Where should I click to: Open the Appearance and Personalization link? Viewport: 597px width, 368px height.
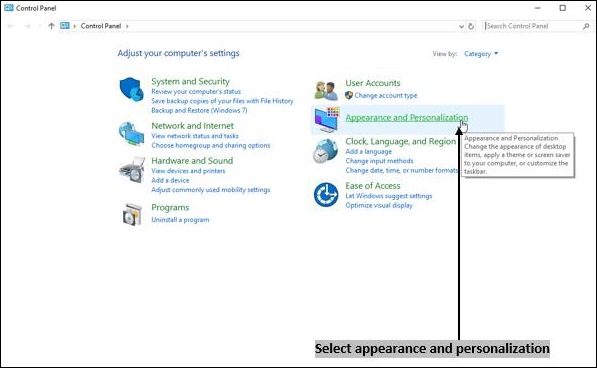point(407,118)
